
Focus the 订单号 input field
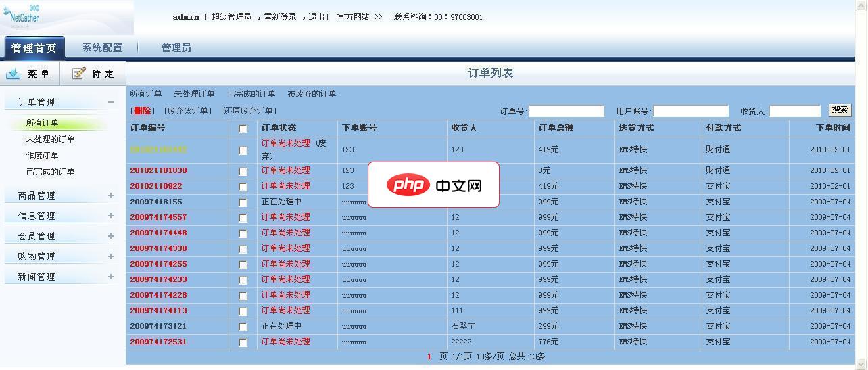click(x=566, y=111)
